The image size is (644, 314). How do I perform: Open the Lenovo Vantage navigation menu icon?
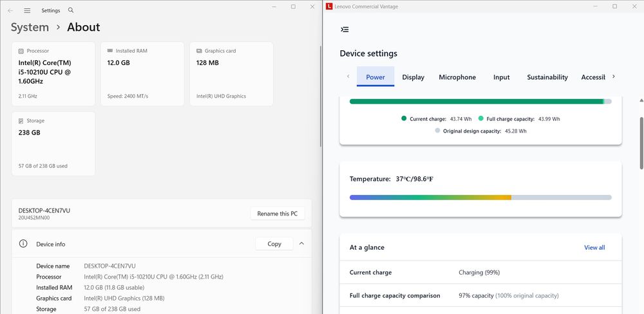[345, 30]
